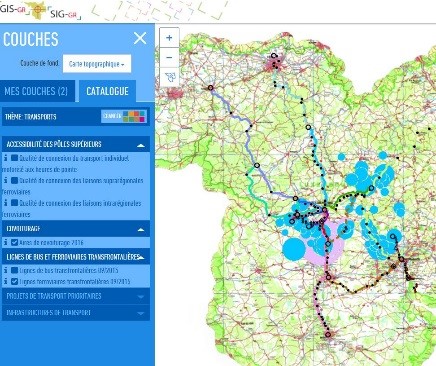Zoom out with the minus button
The height and width of the screenshot is (366, 436).
(x=169, y=57)
